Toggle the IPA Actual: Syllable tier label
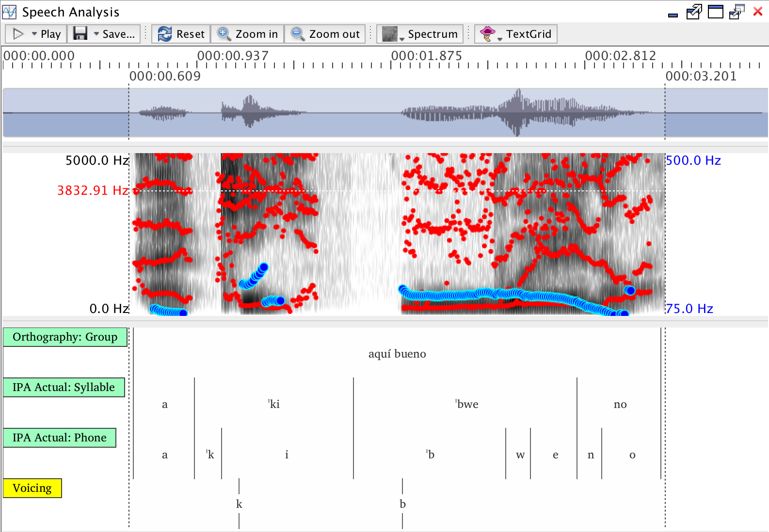 (x=64, y=388)
